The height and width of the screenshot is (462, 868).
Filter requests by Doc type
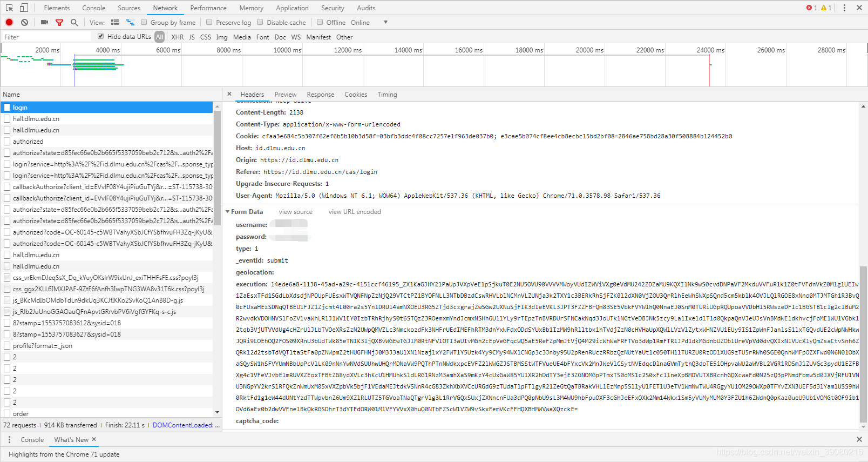pyautogui.click(x=280, y=37)
